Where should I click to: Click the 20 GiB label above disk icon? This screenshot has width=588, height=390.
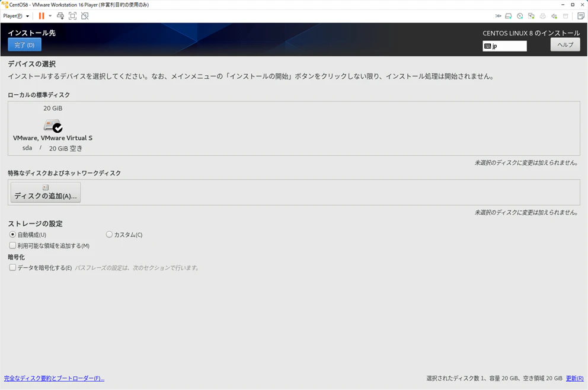[x=53, y=108]
